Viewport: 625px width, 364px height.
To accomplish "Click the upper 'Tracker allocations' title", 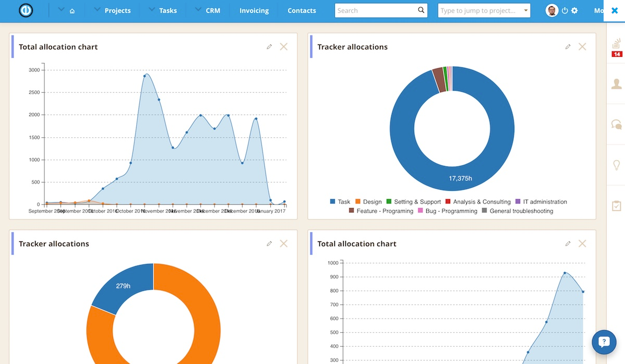I will tap(352, 47).
